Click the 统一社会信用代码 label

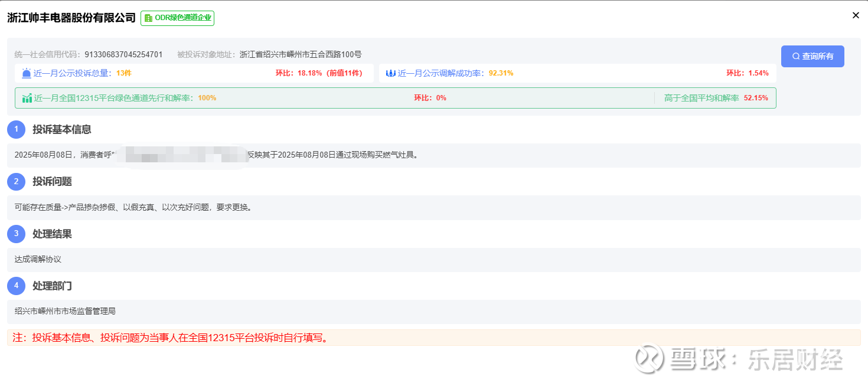[x=47, y=54]
